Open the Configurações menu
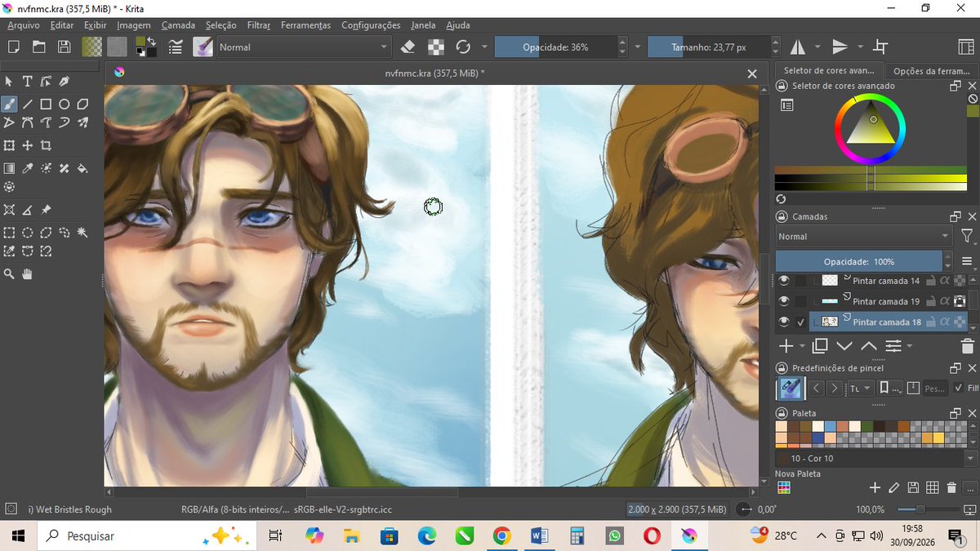This screenshot has height=551, width=980. click(x=371, y=25)
